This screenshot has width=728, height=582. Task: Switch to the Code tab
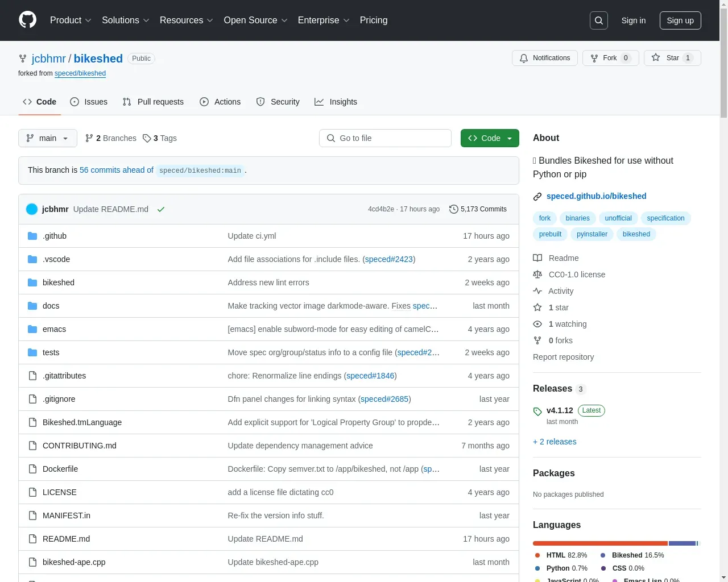(40, 102)
